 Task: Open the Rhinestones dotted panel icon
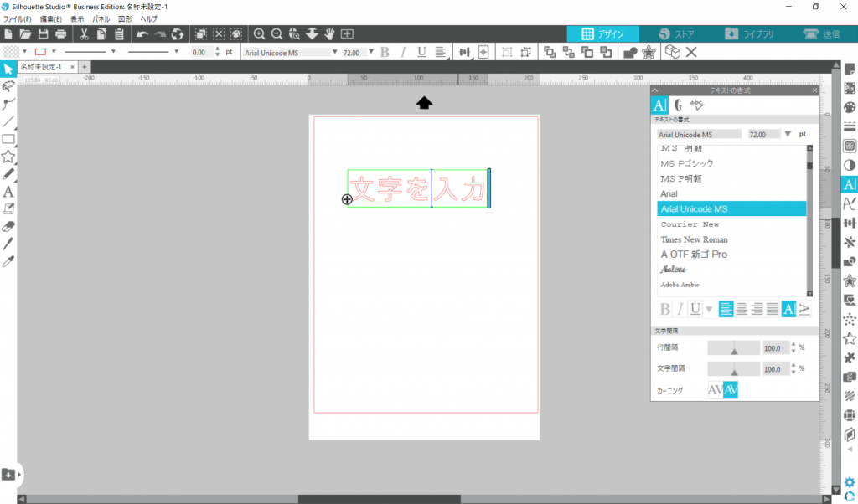[850, 319]
